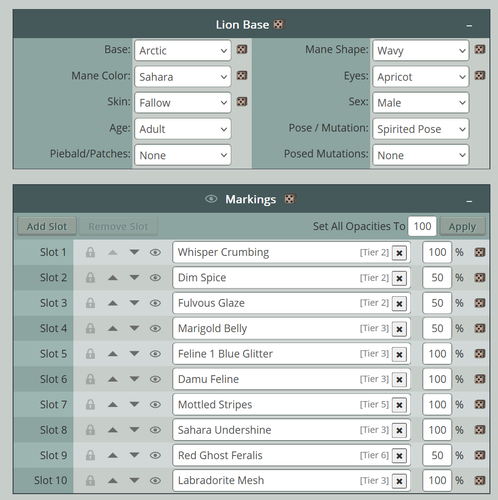Toggle visibility of Slot 1 Whisper Crumbing

click(155, 252)
